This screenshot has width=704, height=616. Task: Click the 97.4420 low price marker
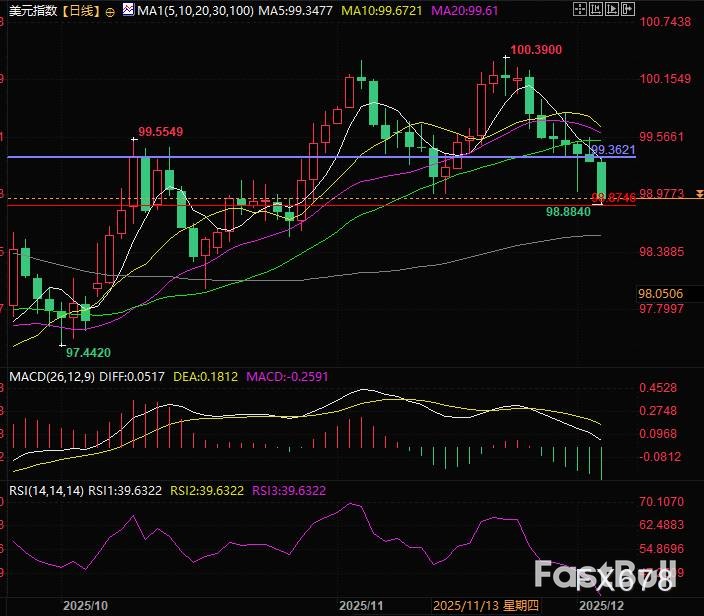click(88, 352)
